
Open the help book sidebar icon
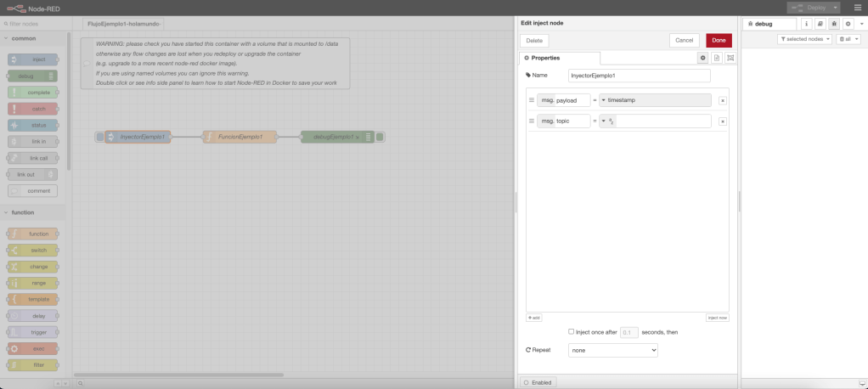click(820, 25)
